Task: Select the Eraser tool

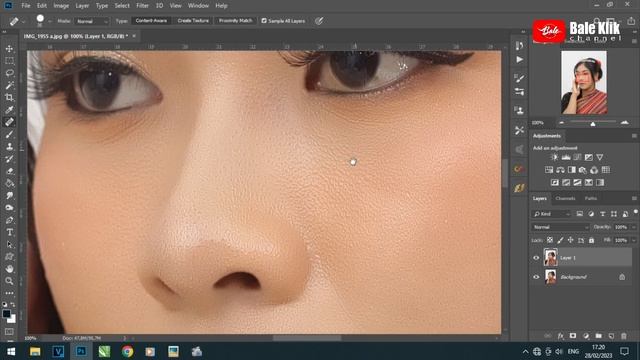Action: pyautogui.click(x=9, y=171)
